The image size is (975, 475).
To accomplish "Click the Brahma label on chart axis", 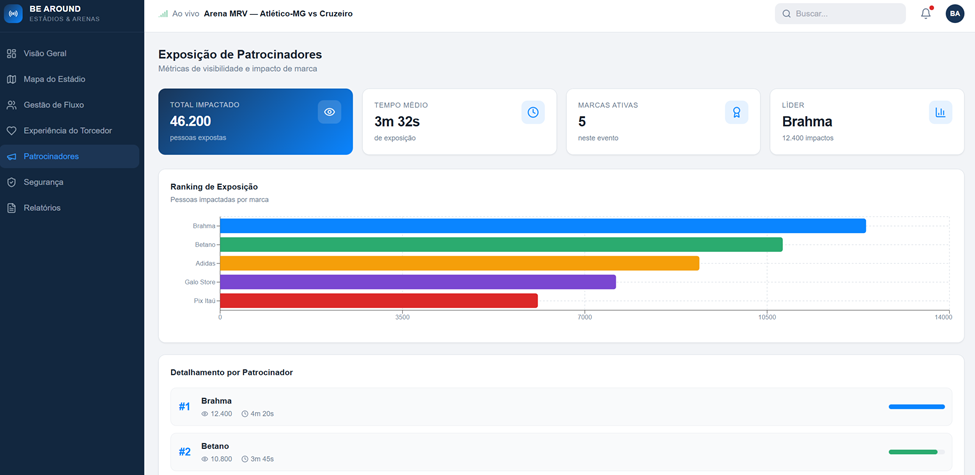I will click(x=204, y=226).
